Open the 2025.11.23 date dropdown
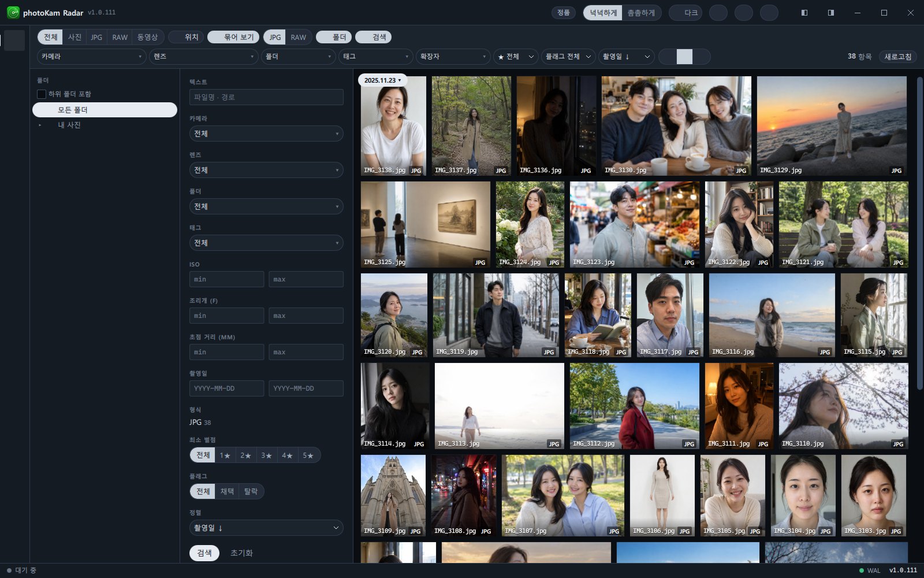 click(382, 80)
